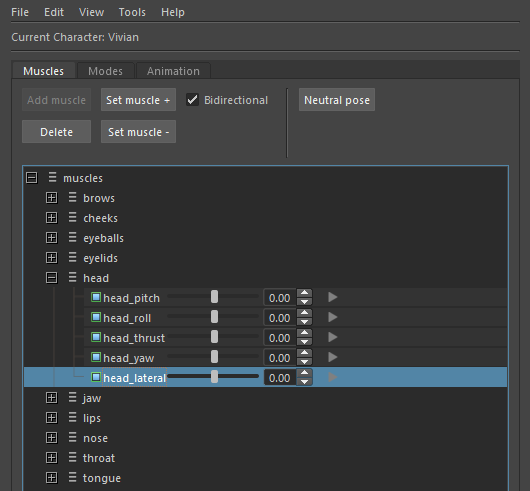This screenshot has height=491, width=530.
Task: Expand the brows muscle group
Action: pyautogui.click(x=51, y=198)
